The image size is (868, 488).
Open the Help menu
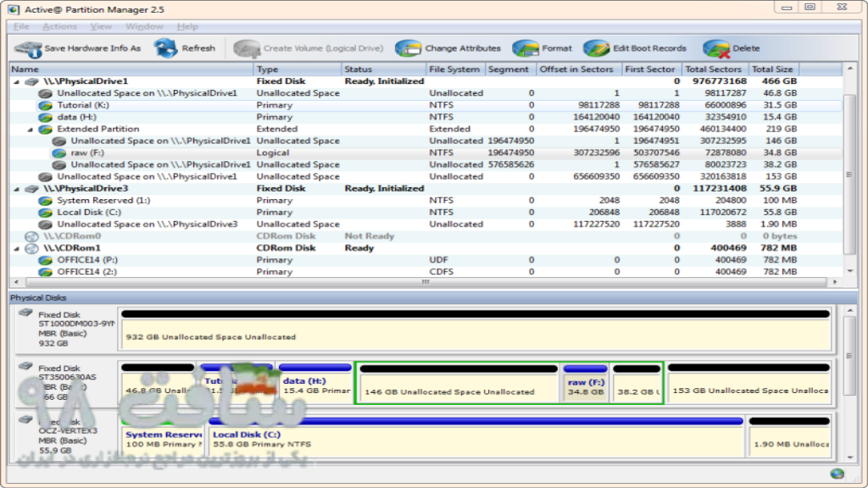[x=187, y=26]
